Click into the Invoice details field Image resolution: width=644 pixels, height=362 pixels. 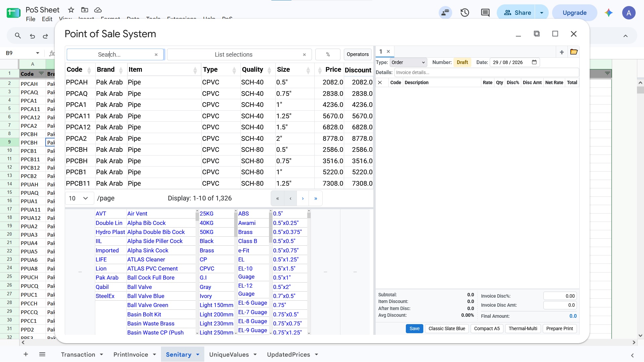(x=487, y=72)
